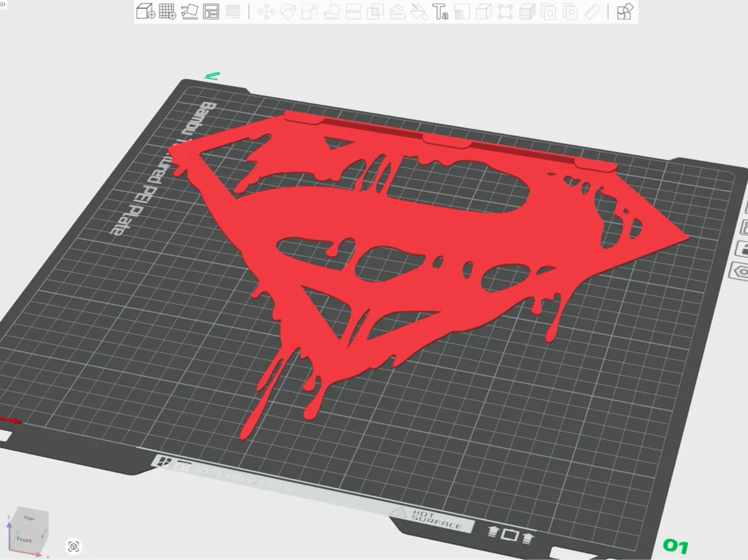Open the Text shape tool
This screenshot has height=560, width=748.
[441, 11]
